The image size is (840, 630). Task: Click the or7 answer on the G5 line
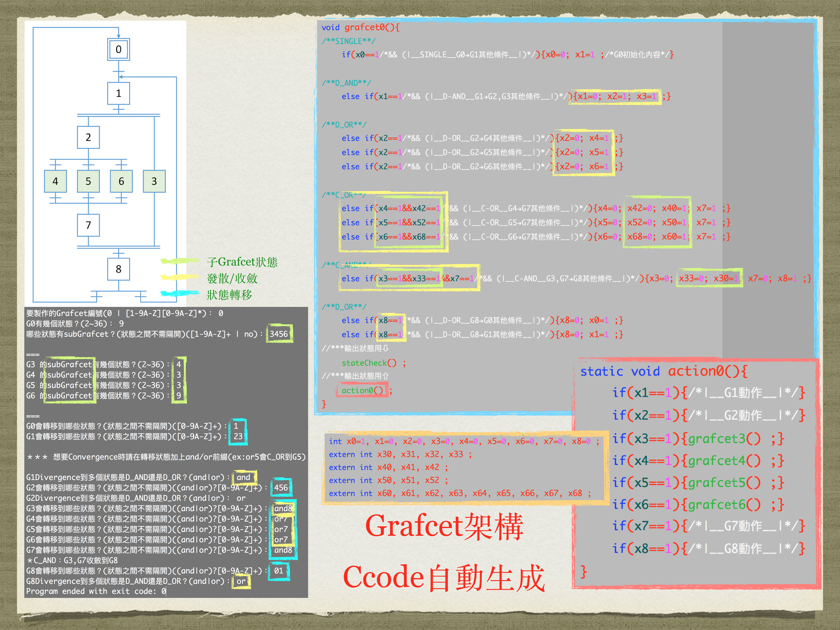coord(281,529)
